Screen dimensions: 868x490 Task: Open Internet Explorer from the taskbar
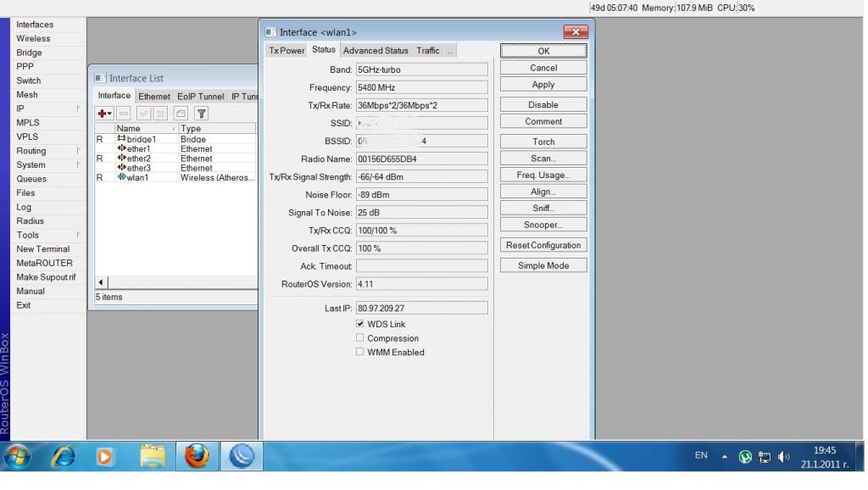coord(63,457)
